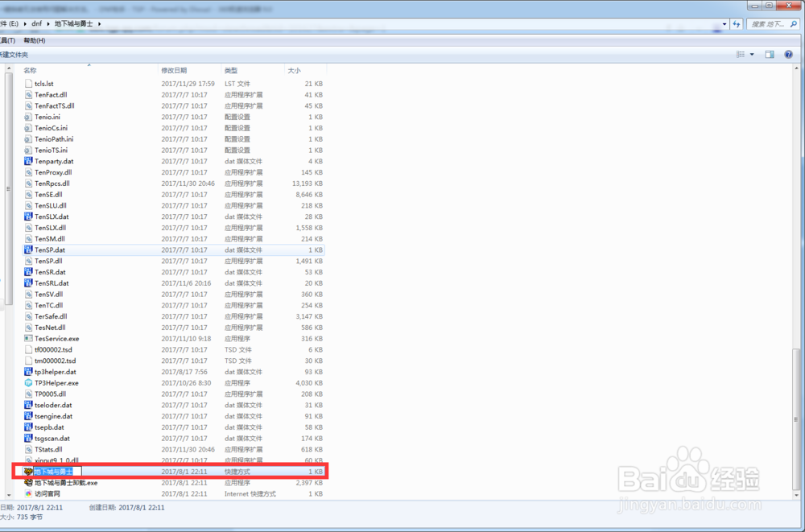Image resolution: width=805 pixels, height=532 pixels.
Task: Click the 访问官网 internet shortcut icon
Action: [29, 494]
